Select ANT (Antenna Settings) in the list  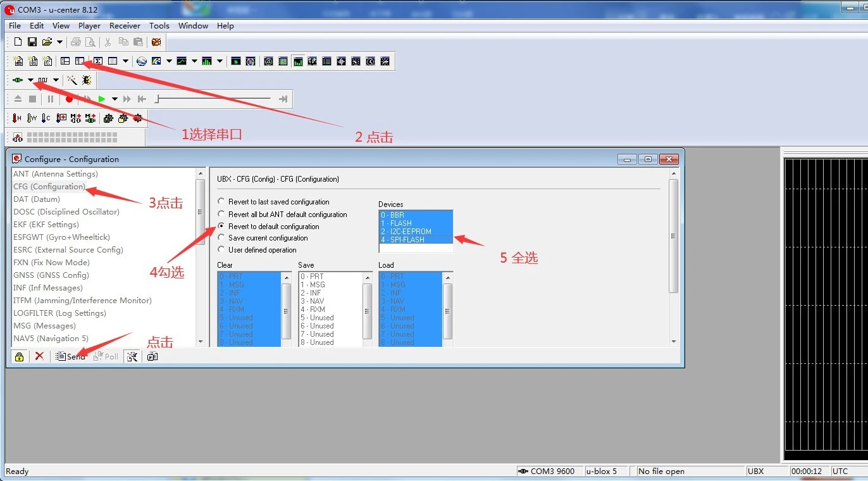[56, 174]
